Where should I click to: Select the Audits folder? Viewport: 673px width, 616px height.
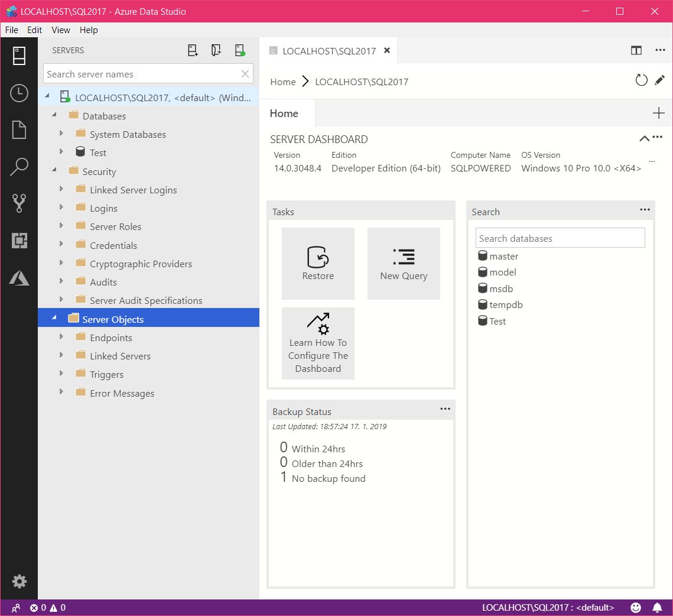148,282
